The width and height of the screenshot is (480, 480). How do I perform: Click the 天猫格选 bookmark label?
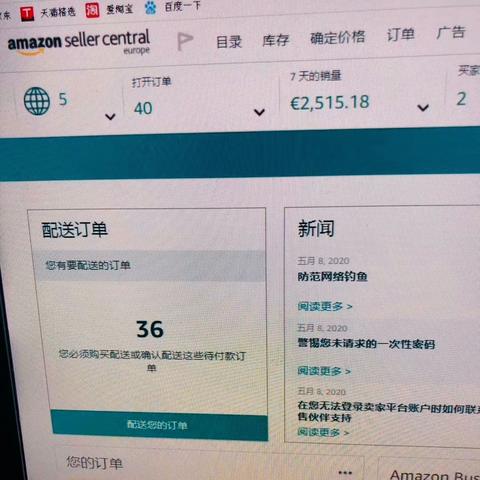pos(58,13)
